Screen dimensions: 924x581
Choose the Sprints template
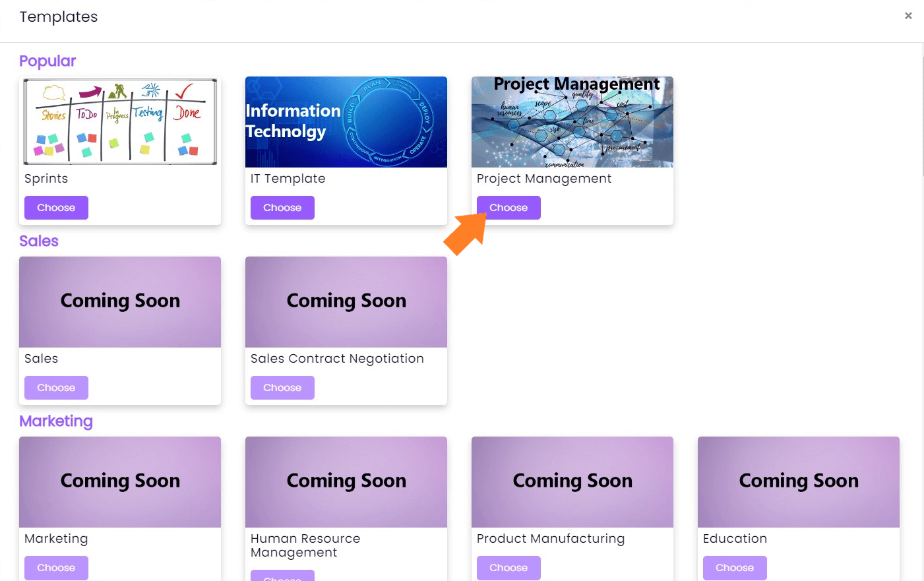[x=56, y=208]
